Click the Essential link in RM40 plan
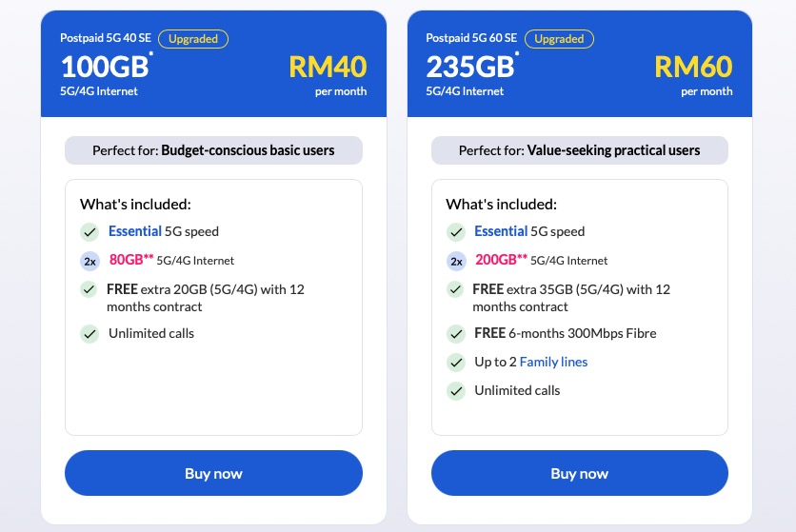 pos(135,231)
